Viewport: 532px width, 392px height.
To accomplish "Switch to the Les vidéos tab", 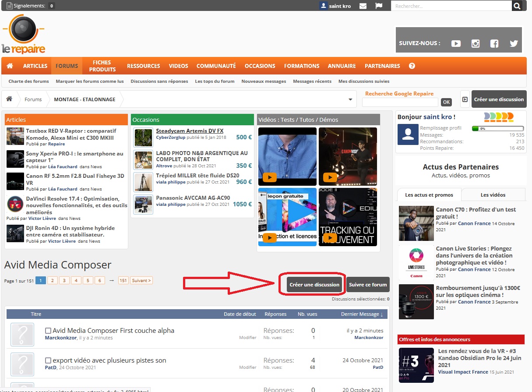I will 493,194.
